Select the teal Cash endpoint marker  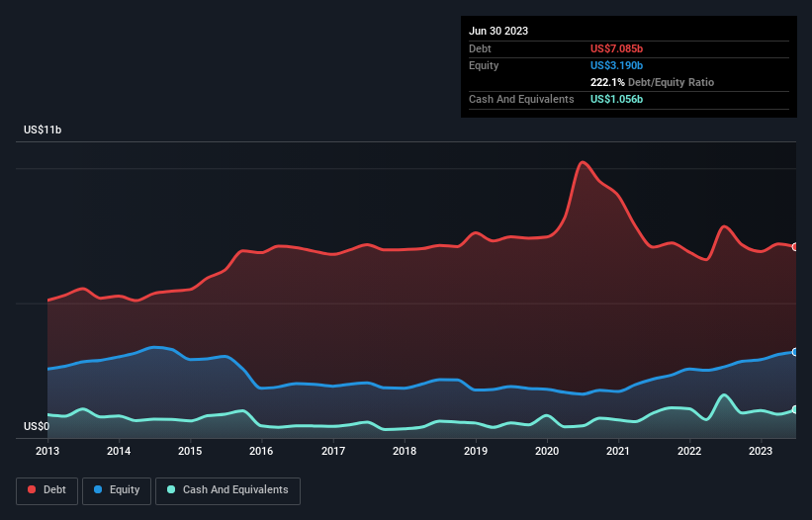(x=795, y=409)
